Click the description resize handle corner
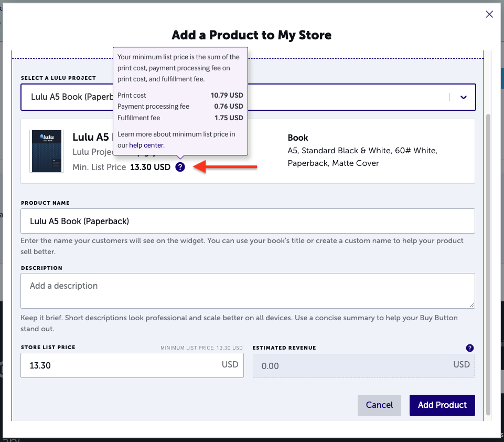Viewport: 504px width, 442px height. (471, 305)
